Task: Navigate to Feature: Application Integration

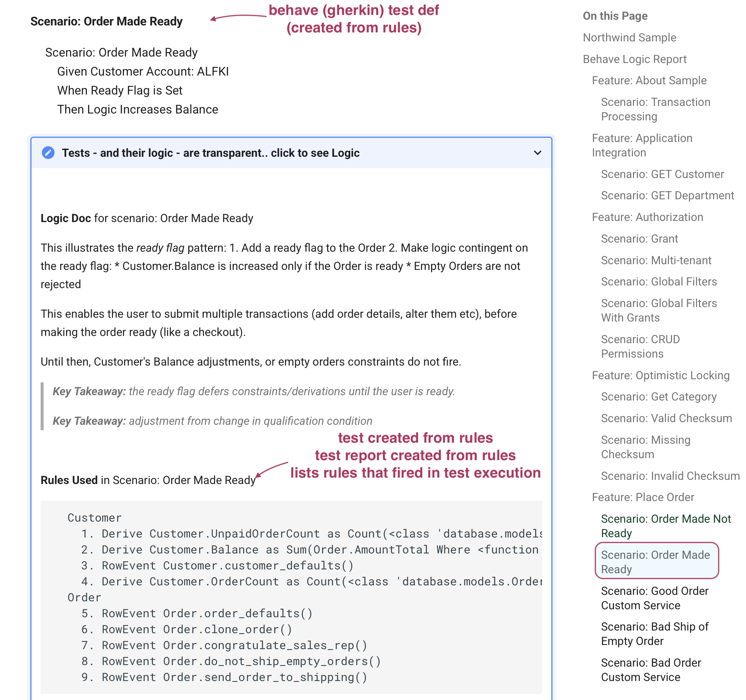Action: point(642,145)
